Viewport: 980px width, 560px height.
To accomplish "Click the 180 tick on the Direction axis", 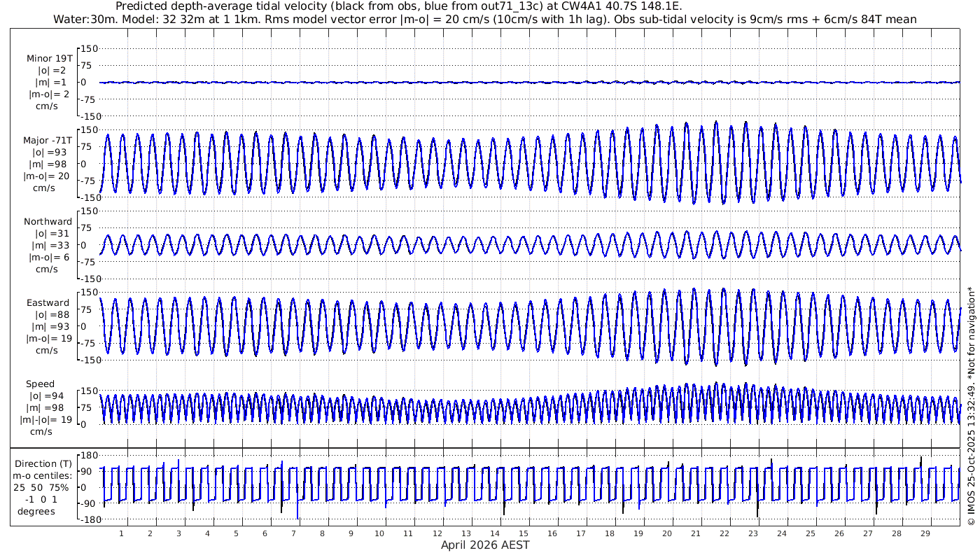I will pos(87,456).
